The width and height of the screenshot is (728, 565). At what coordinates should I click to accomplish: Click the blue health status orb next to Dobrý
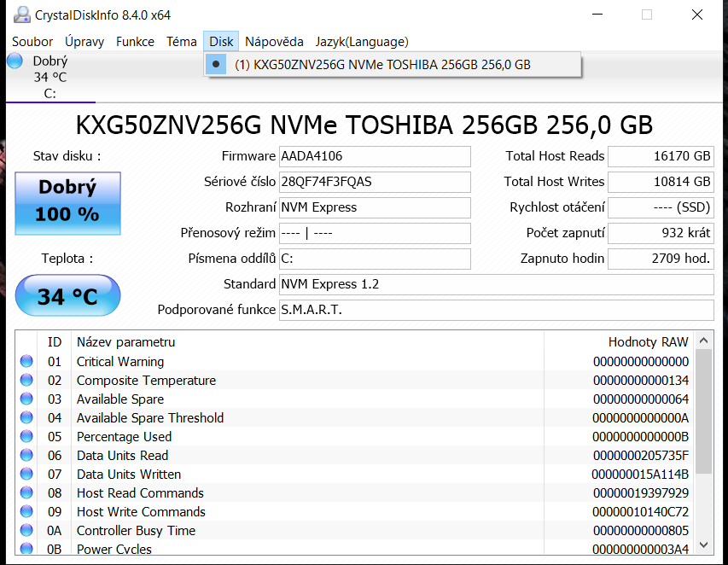pos(15,61)
